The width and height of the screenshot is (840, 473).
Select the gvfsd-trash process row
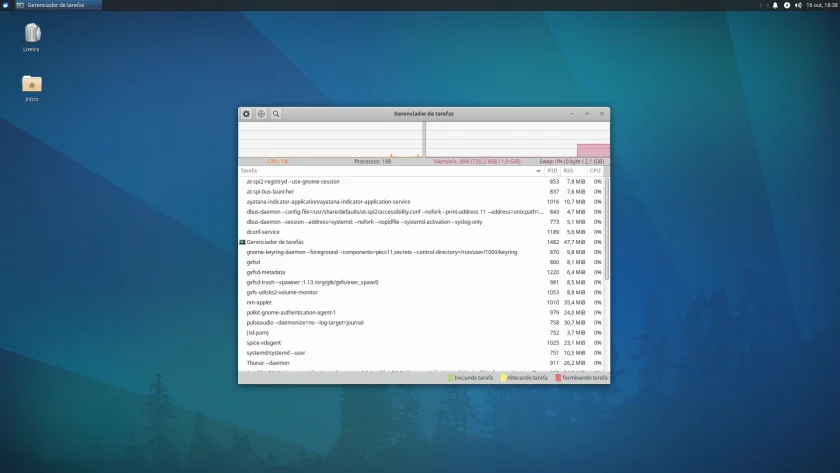[x=421, y=282]
